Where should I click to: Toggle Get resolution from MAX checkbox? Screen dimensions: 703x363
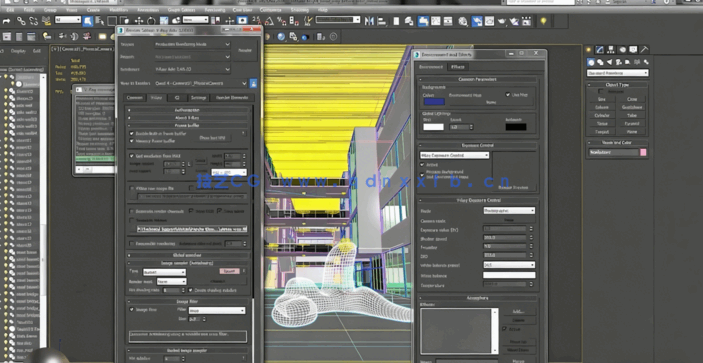click(132, 156)
